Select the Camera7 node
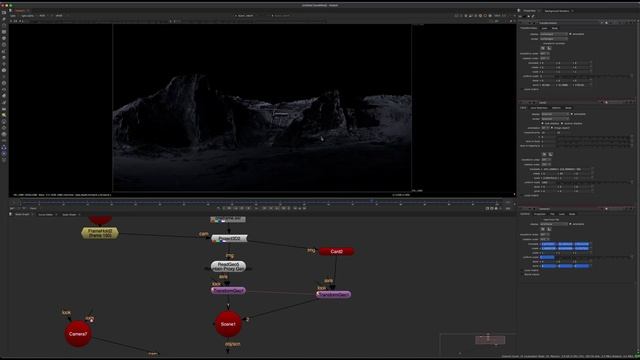 click(x=78, y=334)
